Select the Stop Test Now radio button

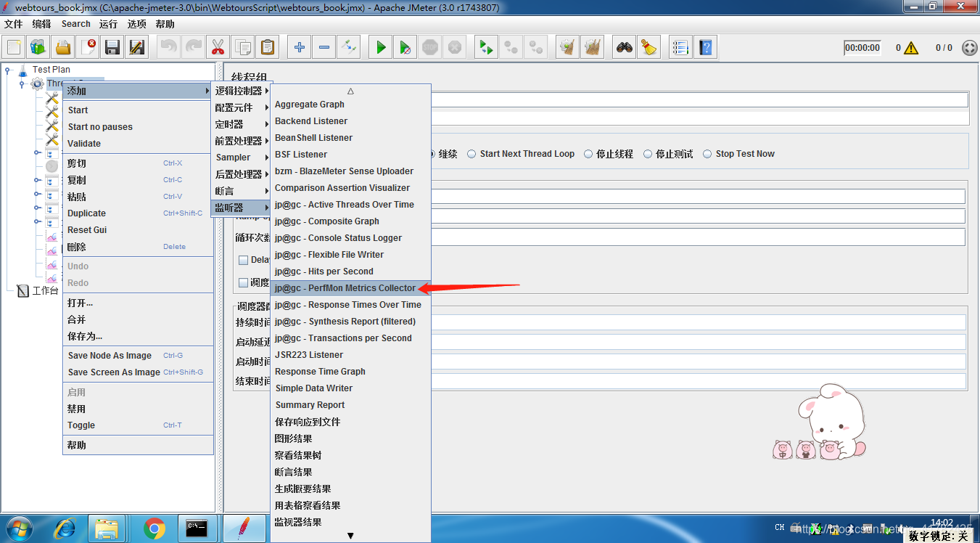tap(707, 154)
